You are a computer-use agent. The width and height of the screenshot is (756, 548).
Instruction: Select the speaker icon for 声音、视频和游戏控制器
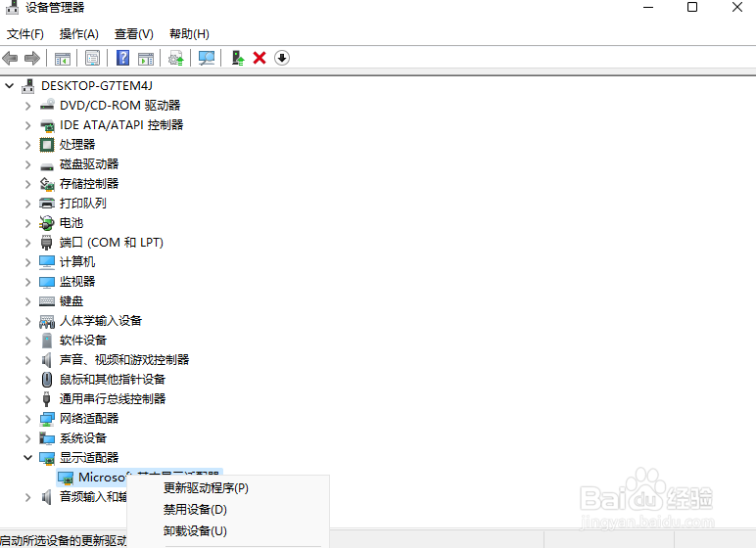[x=47, y=359]
